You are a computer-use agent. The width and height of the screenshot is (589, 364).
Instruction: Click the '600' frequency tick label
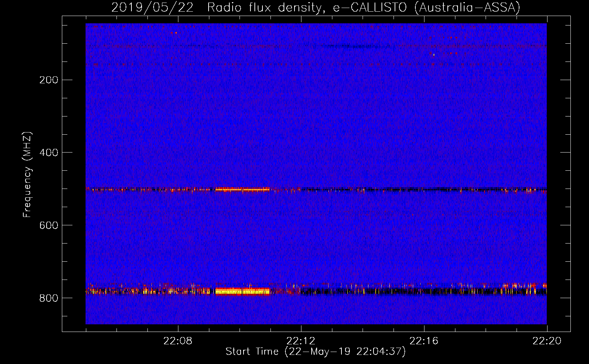click(49, 225)
